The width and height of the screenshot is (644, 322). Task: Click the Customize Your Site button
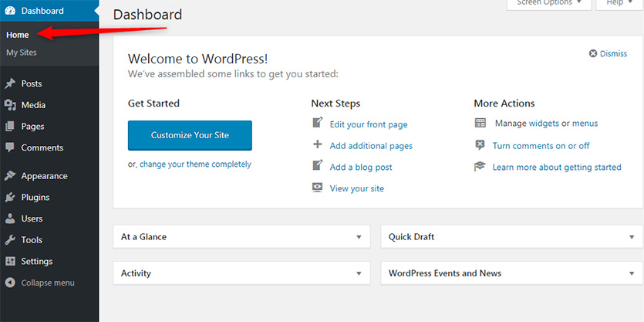tap(190, 135)
